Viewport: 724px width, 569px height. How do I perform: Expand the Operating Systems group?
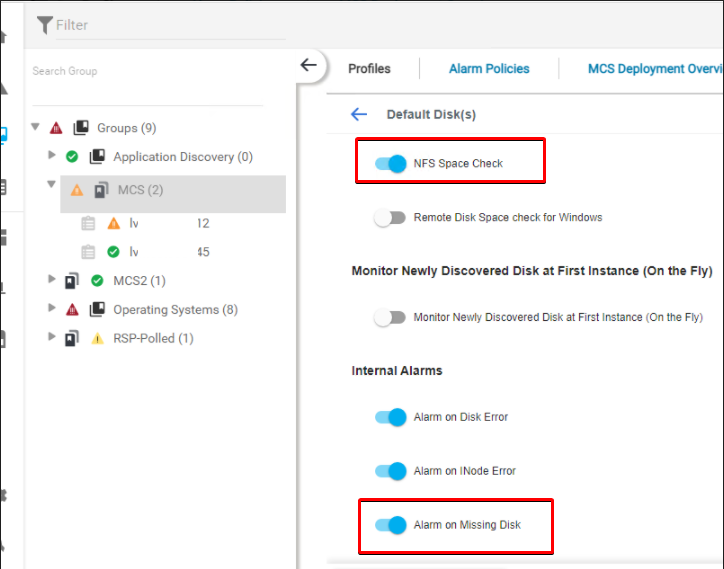coord(52,309)
